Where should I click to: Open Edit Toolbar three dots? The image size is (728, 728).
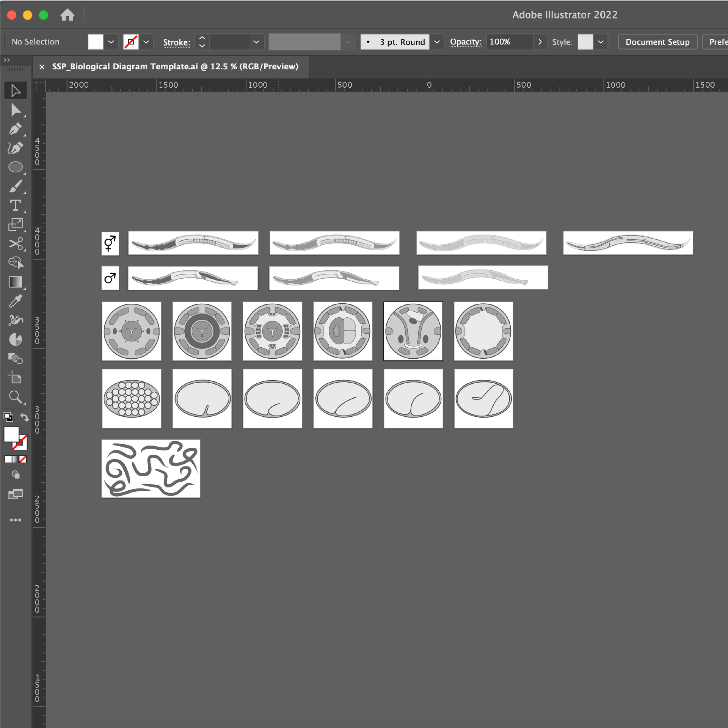(16, 520)
